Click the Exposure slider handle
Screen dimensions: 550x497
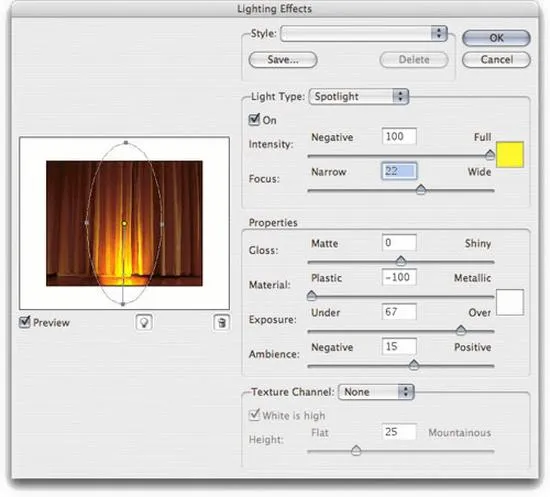[461, 330]
